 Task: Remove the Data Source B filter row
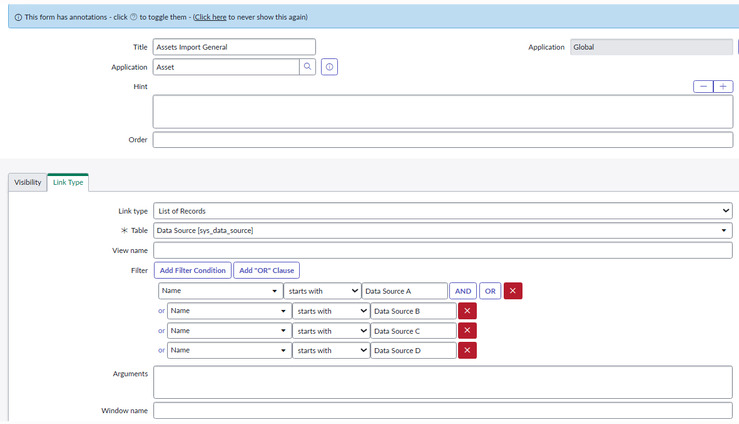pos(467,311)
